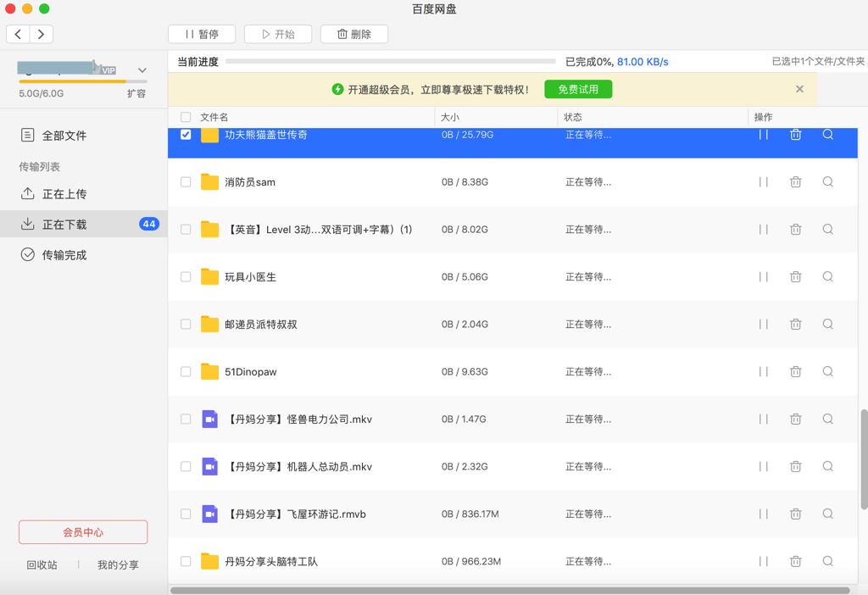Close the 超级会员 promotion banner
The width and height of the screenshot is (868, 595).
[799, 89]
